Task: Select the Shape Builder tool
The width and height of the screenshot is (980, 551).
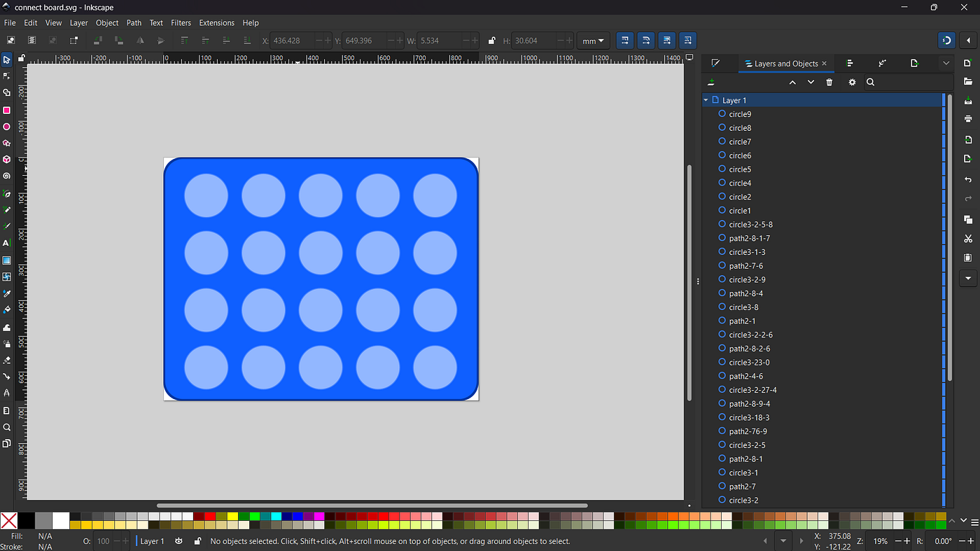Action: click(6, 92)
